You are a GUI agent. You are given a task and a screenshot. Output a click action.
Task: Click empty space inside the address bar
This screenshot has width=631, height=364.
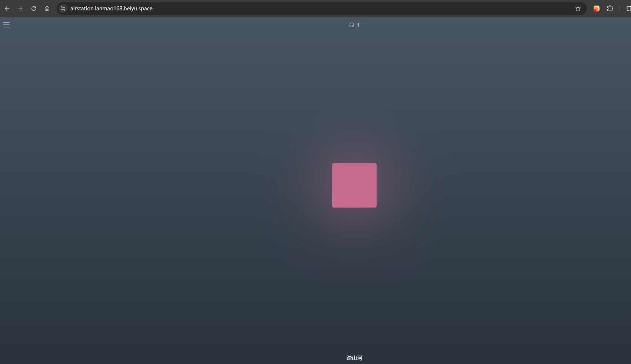363,9
